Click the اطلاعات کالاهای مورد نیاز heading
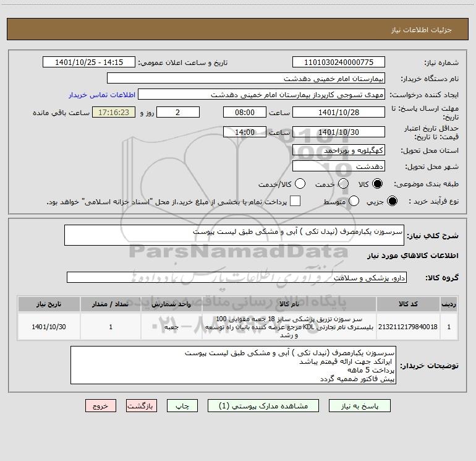Screen dimensions: 476x461 coord(412,256)
